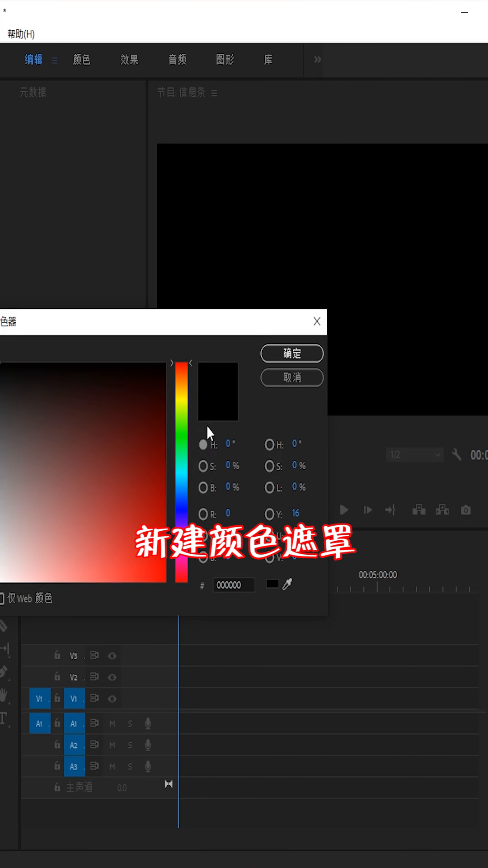The width and height of the screenshot is (488, 868).
Task: Confirm color with the 确定 button
Action: [292, 354]
